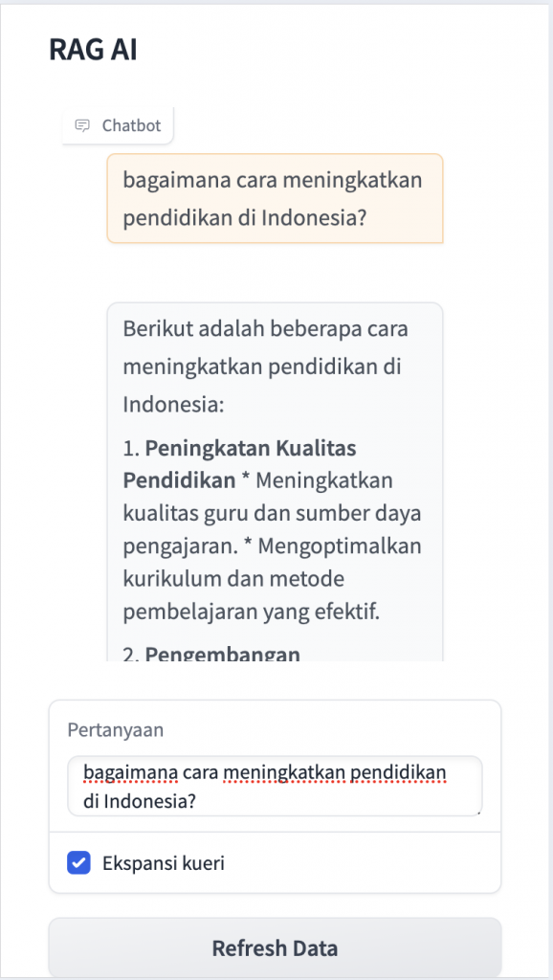This screenshot has width=553, height=980.
Task: Click 'pembelajaran yang efektif' answer line
Action: click(x=252, y=612)
